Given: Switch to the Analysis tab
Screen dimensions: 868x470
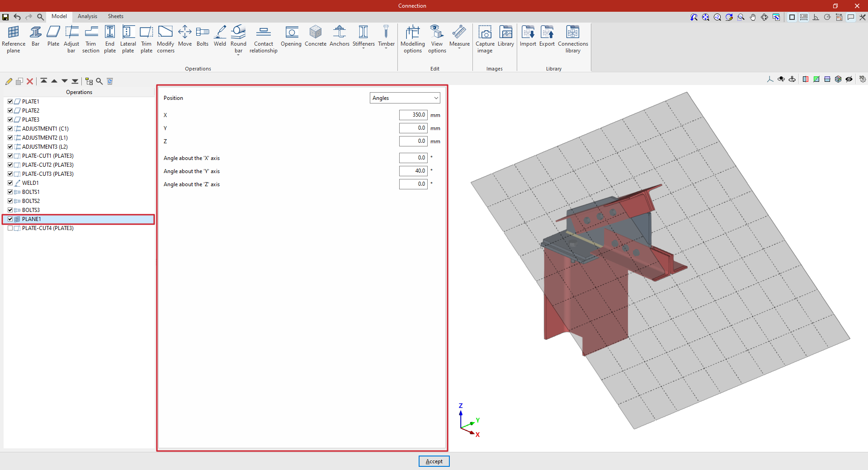Looking at the screenshot, I should (87, 16).
